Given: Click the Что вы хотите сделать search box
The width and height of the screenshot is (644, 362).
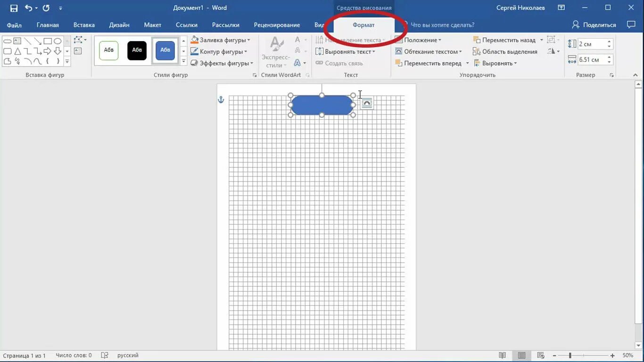Looking at the screenshot, I should 442,25.
